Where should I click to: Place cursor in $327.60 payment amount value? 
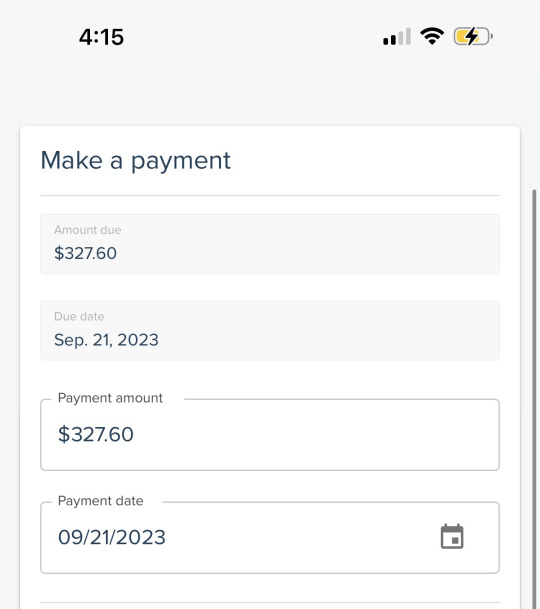[x=96, y=434]
